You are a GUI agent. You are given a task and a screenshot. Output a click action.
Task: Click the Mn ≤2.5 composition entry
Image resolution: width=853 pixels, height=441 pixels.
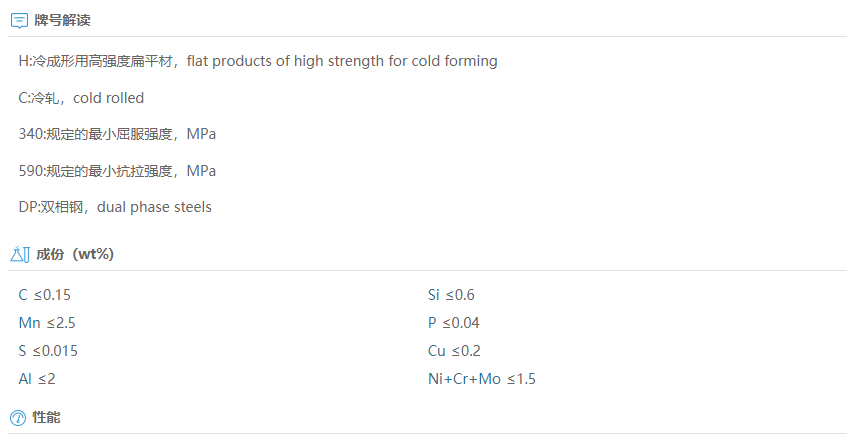point(47,323)
